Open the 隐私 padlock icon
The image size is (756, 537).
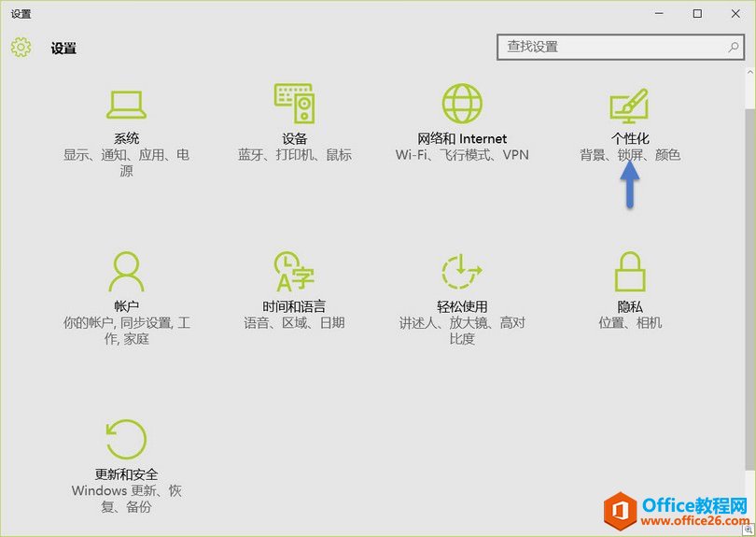click(x=630, y=271)
